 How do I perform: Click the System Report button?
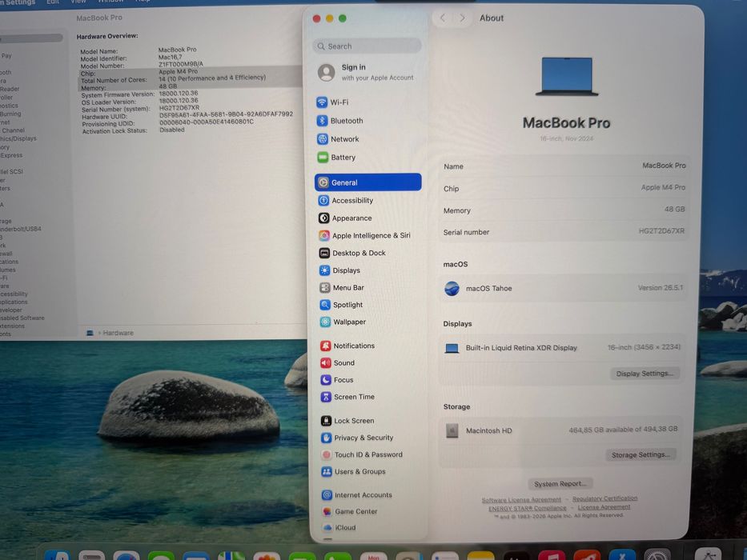pos(560,484)
